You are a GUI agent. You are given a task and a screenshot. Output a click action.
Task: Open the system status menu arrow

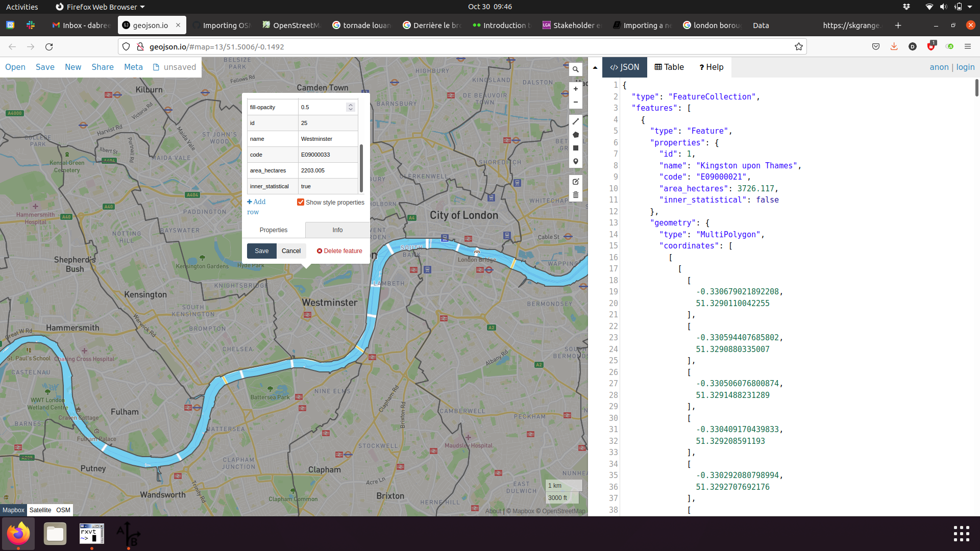click(x=970, y=7)
